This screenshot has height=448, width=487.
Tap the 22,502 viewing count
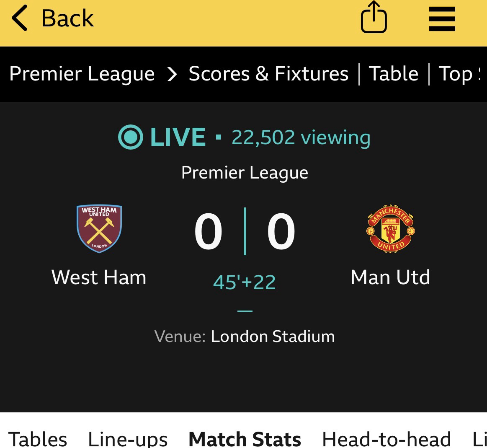coord(301,137)
